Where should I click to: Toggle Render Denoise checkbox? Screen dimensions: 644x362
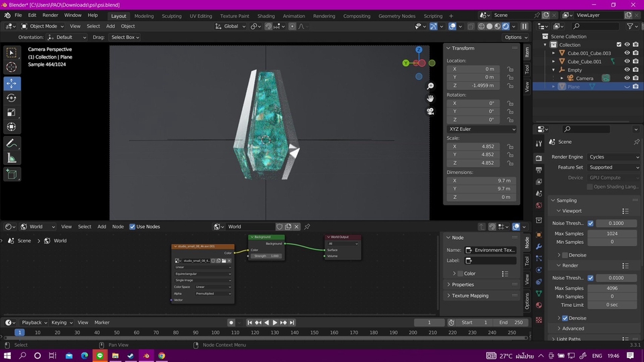(x=565, y=318)
